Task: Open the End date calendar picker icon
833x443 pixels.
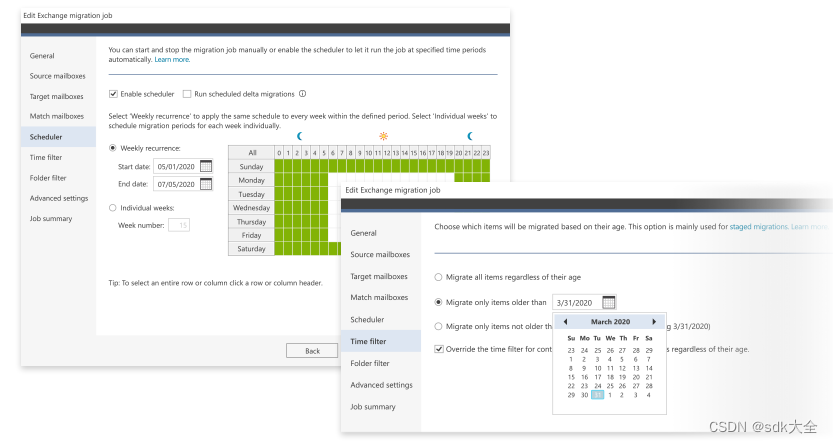Action: tap(206, 184)
